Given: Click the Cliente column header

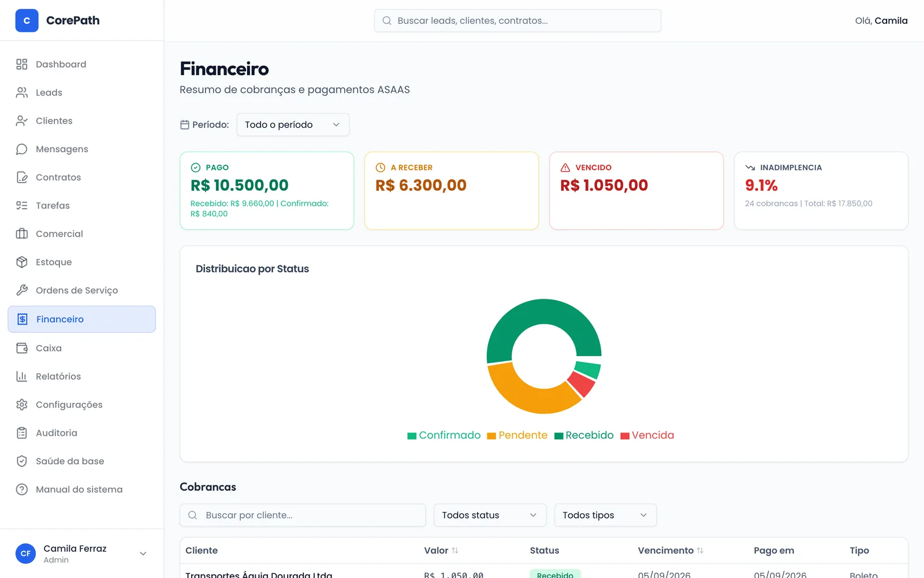Looking at the screenshot, I should tap(202, 550).
